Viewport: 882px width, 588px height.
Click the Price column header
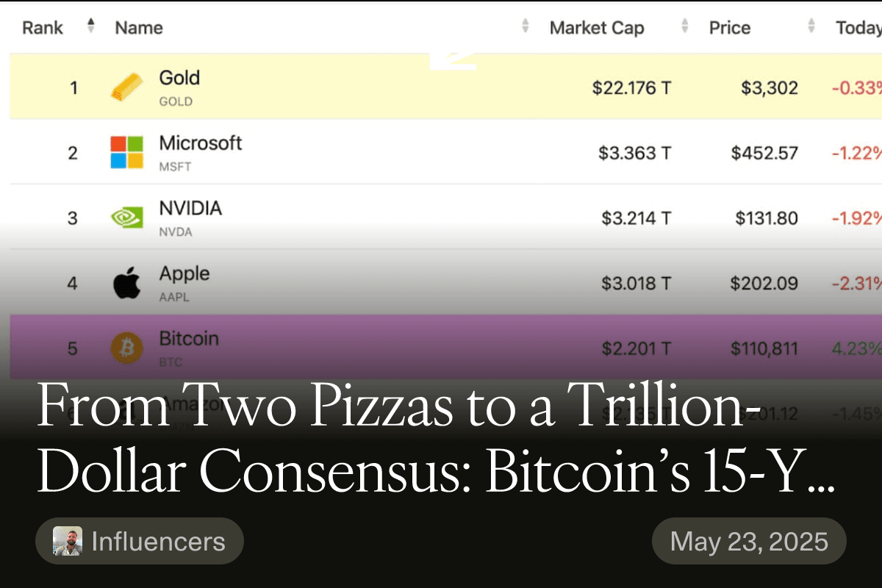pyautogui.click(x=730, y=28)
